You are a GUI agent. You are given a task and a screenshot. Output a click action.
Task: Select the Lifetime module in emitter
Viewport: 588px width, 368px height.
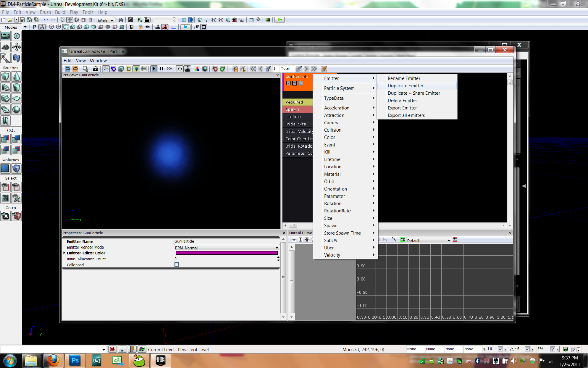point(298,117)
